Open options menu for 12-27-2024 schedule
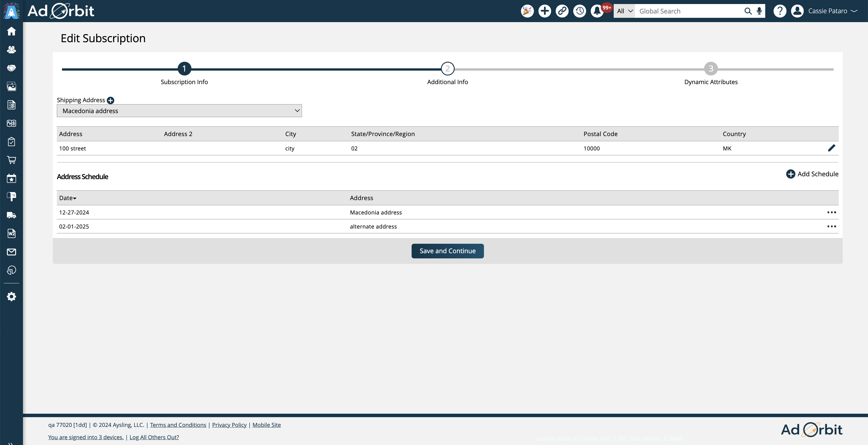 click(x=831, y=212)
